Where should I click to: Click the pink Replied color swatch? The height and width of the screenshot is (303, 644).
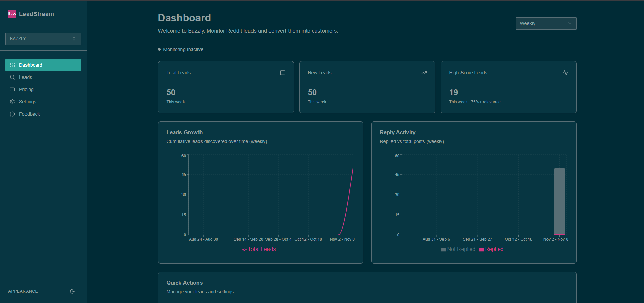point(481,250)
